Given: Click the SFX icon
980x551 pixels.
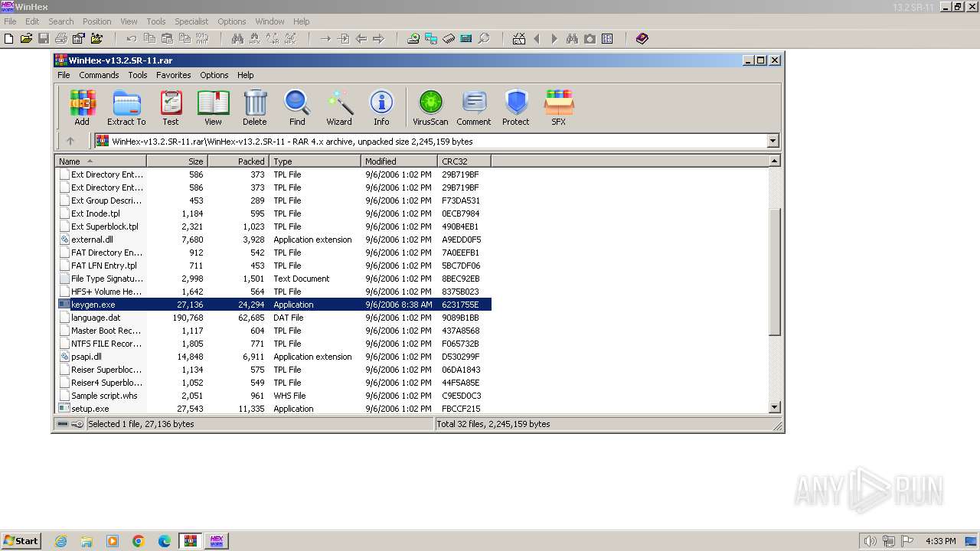Looking at the screenshot, I should coord(559,107).
